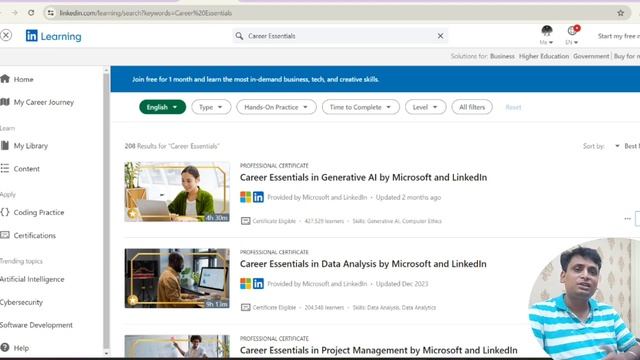Image resolution: width=640 pixels, height=360 pixels.
Task: Click the Coding Practice braces icon
Action: click(x=5, y=212)
